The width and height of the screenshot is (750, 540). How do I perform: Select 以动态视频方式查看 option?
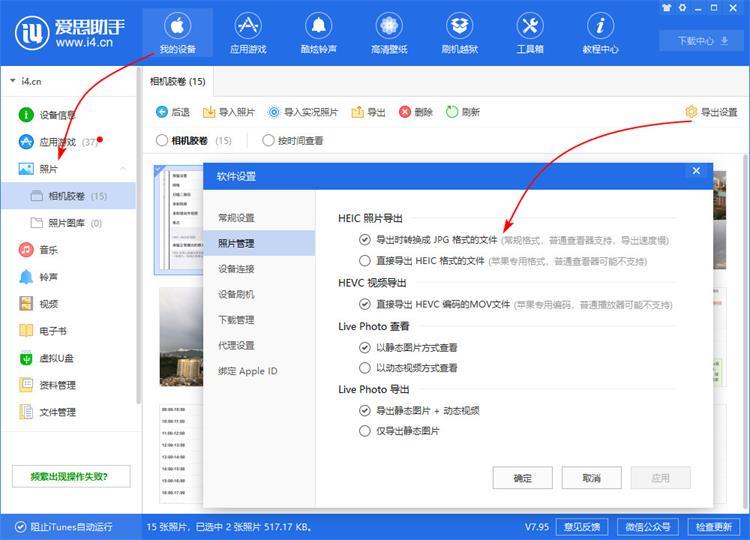point(364,368)
